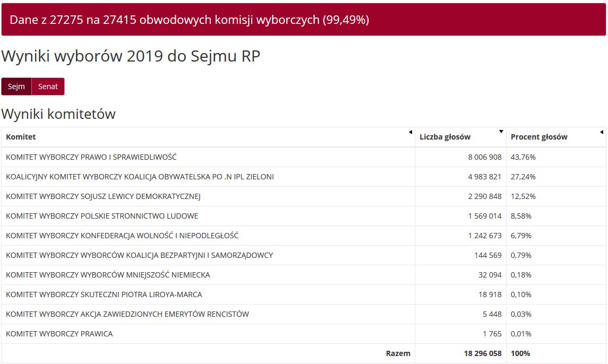Image resolution: width=608 pixels, height=364 pixels.
Task: Click the Prawo i Sprawiedliwość committee row
Action: [x=91, y=157]
